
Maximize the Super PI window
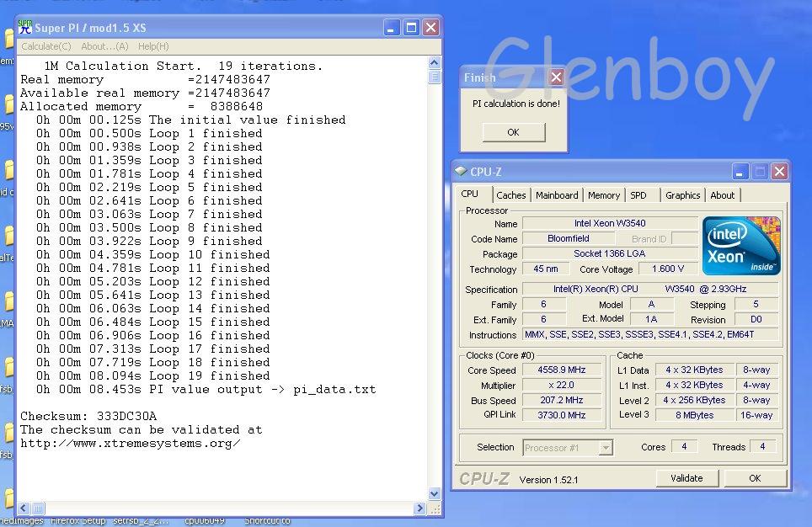(411, 28)
